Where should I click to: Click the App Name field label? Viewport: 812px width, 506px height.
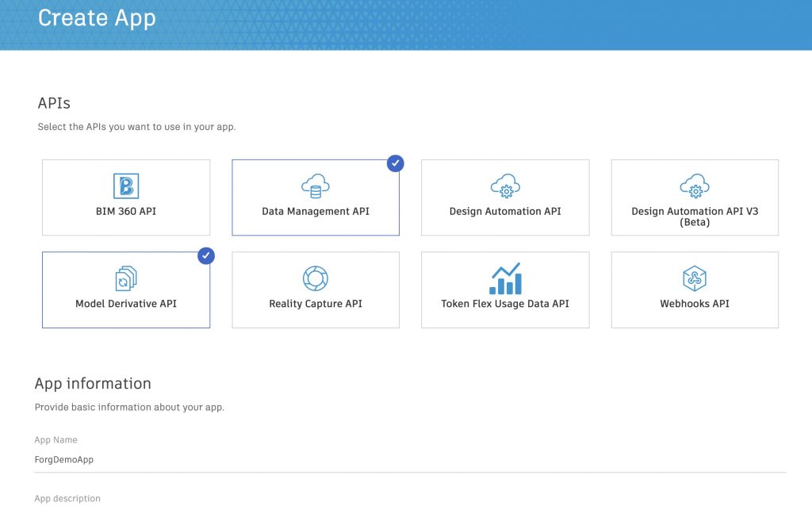pos(56,440)
